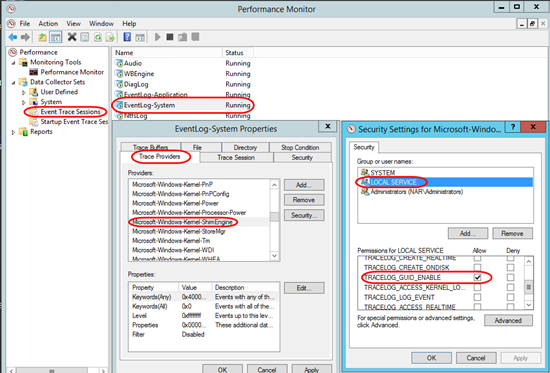Click OK in the Security Settings dialog

(x=431, y=358)
